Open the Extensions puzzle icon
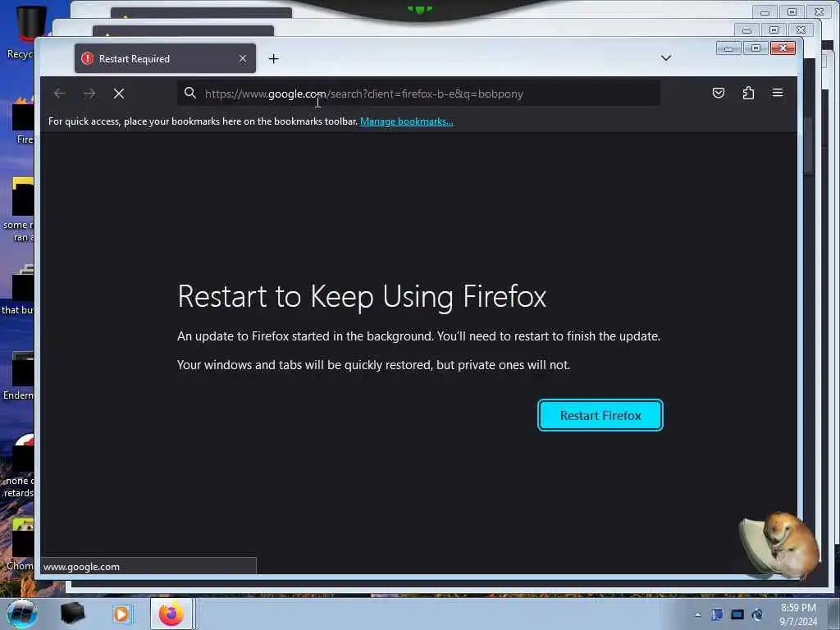 748,93
